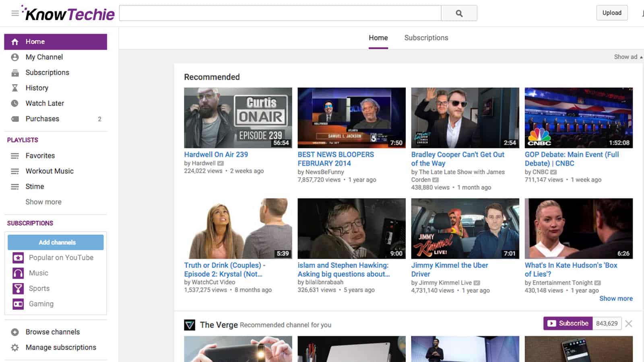Click the History hourglass icon

(x=15, y=88)
